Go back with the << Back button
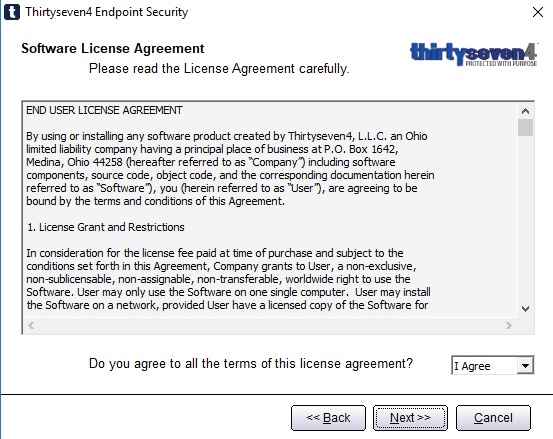553x439 pixels. tap(328, 418)
